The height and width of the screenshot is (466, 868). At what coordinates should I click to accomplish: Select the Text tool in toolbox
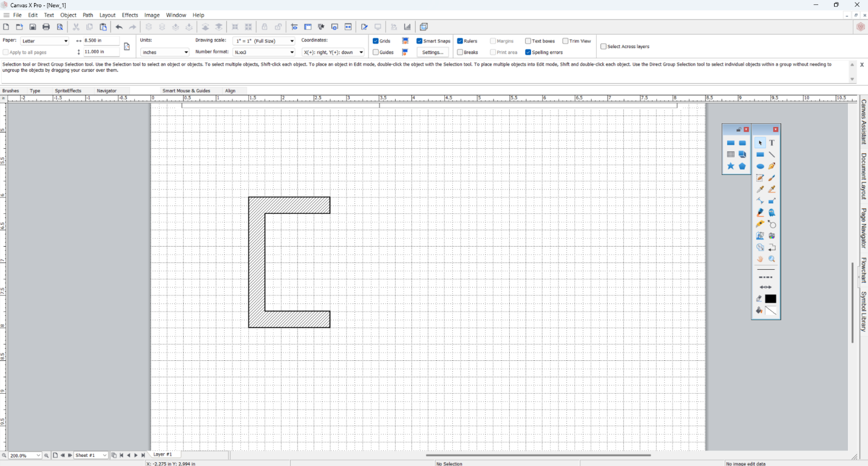[771, 143]
